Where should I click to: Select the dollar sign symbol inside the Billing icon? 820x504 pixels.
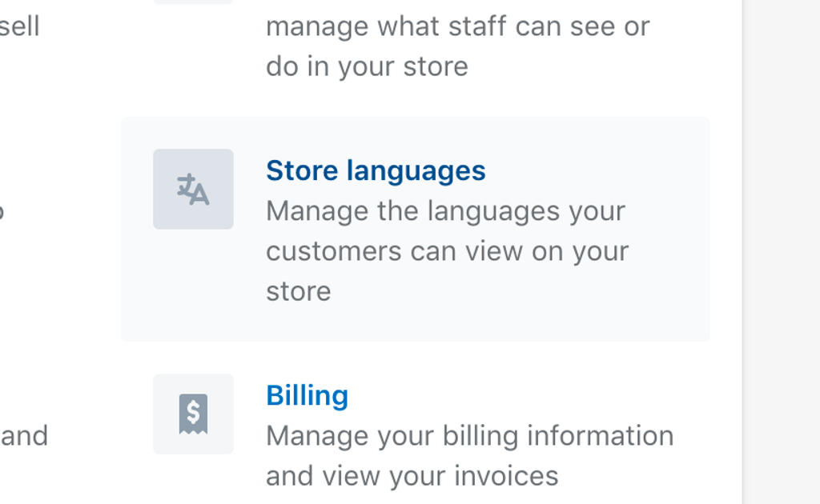click(192, 412)
